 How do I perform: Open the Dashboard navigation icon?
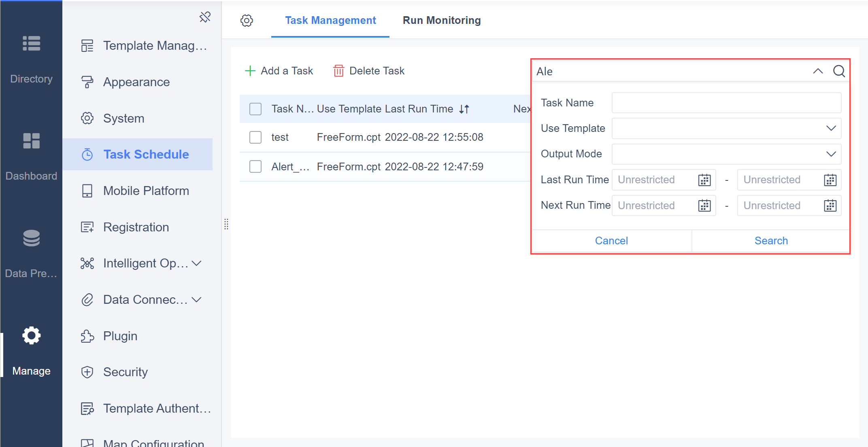coord(31,141)
